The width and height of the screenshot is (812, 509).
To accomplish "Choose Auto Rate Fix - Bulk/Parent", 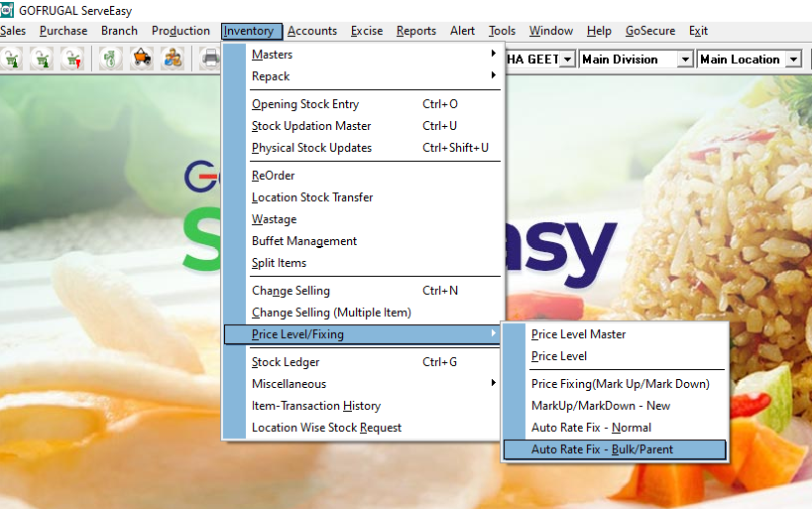I will (x=615, y=449).
